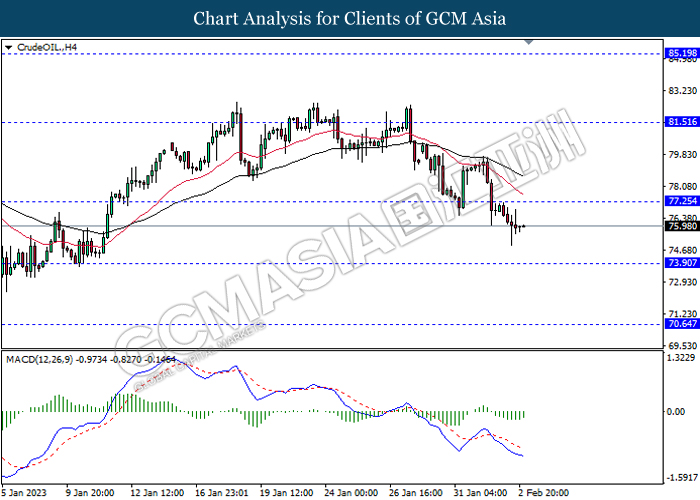
Task: Click the current price 75.980 label
Action: [x=682, y=226]
